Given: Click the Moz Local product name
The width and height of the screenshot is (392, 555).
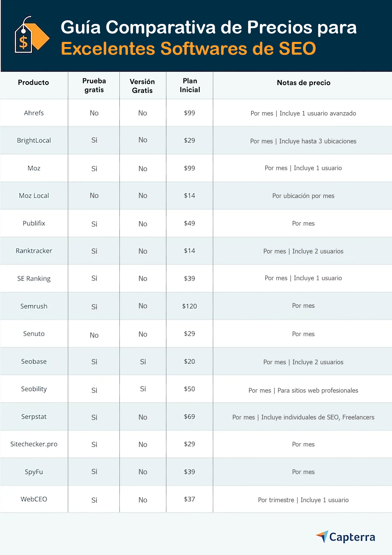Looking at the screenshot, I should [x=34, y=196].
